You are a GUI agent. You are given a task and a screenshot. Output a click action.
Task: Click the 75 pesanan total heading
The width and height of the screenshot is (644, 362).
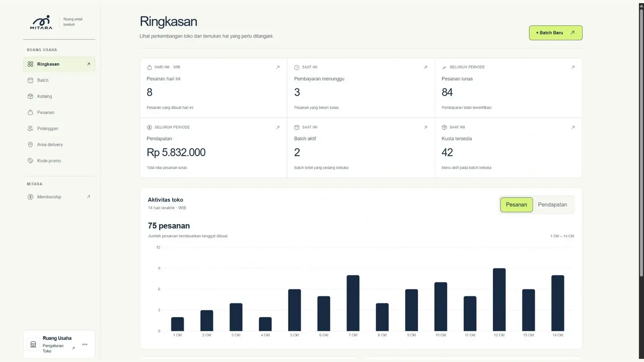(x=169, y=226)
